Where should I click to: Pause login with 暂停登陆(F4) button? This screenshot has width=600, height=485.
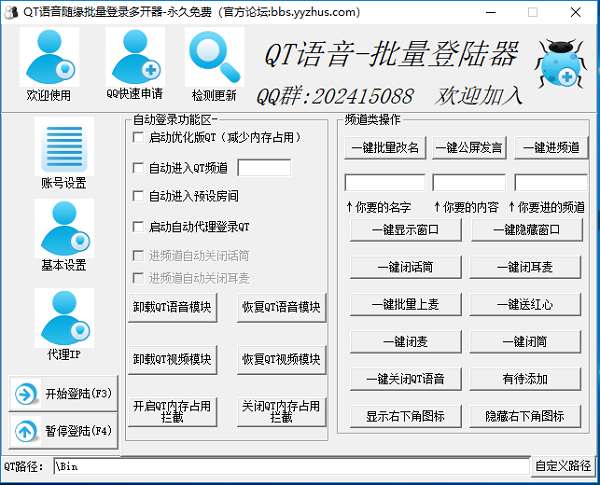[x=63, y=431]
